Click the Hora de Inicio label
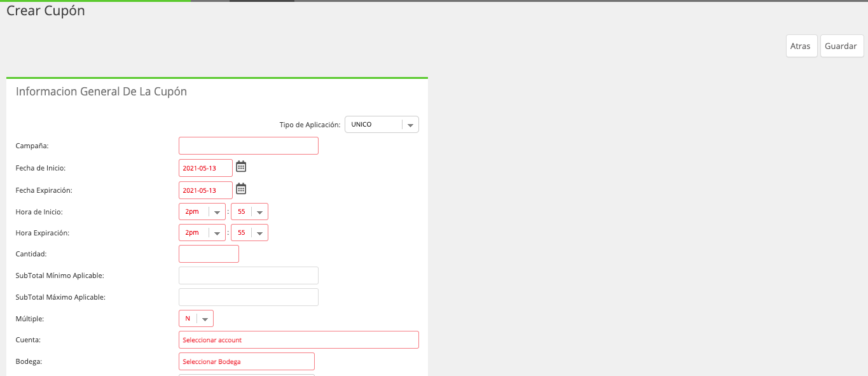 (x=39, y=212)
